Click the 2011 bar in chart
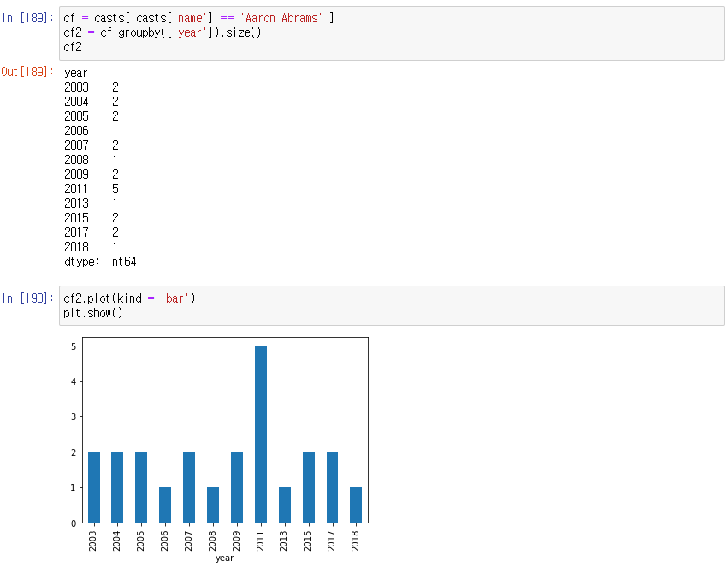This screenshot has width=728, height=573. tap(261, 434)
